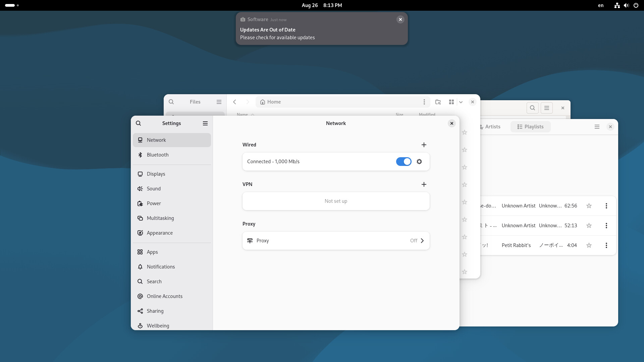Open Settings hamburger menu
The height and width of the screenshot is (362, 644).
(x=205, y=123)
